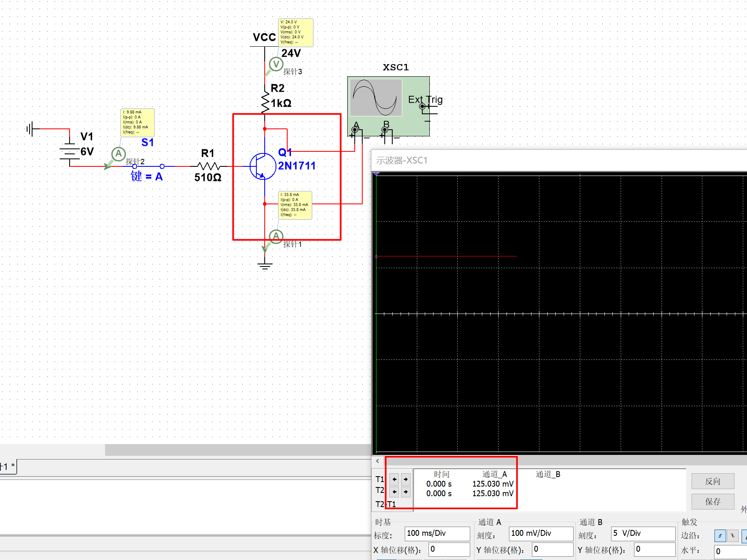Click the 通道_B column header
Screen dimensions: 747x560
tap(548, 474)
